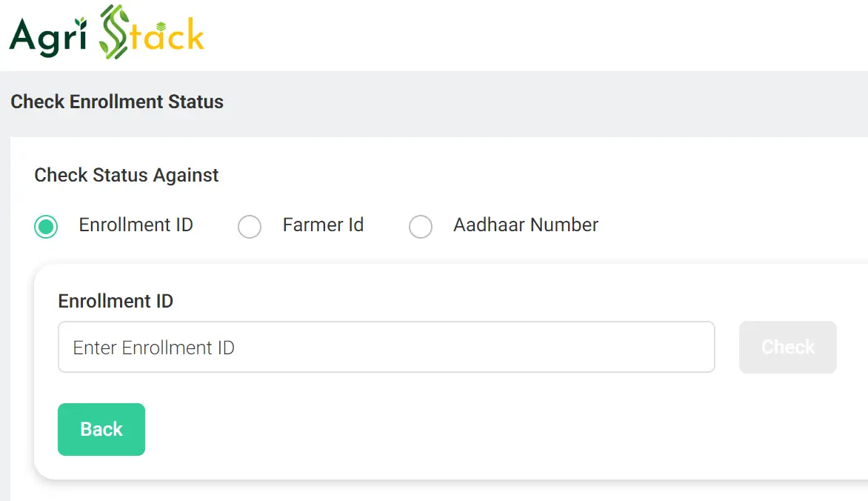Click the Enrollment ID label next to selected radio
The width and height of the screenshot is (868, 501).
pyautogui.click(x=136, y=225)
